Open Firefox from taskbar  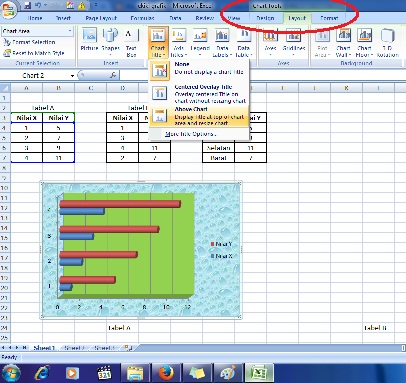click(x=166, y=373)
